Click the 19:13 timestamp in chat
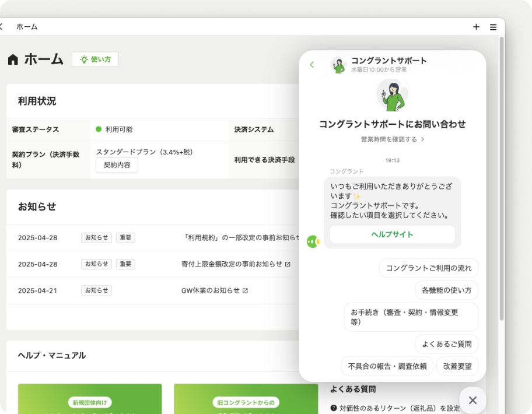The height and width of the screenshot is (414, 532). coord(392,160)
